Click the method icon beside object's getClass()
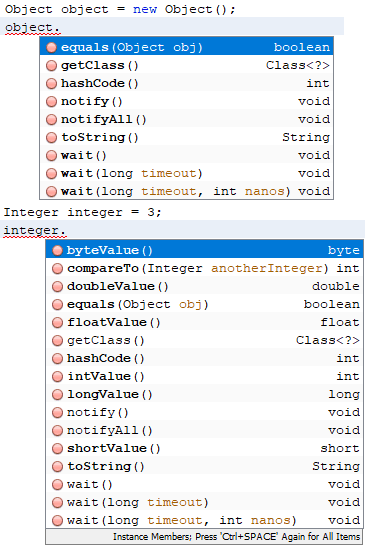The height and width of the screenshot is (545, 365). tap(51, 65)
